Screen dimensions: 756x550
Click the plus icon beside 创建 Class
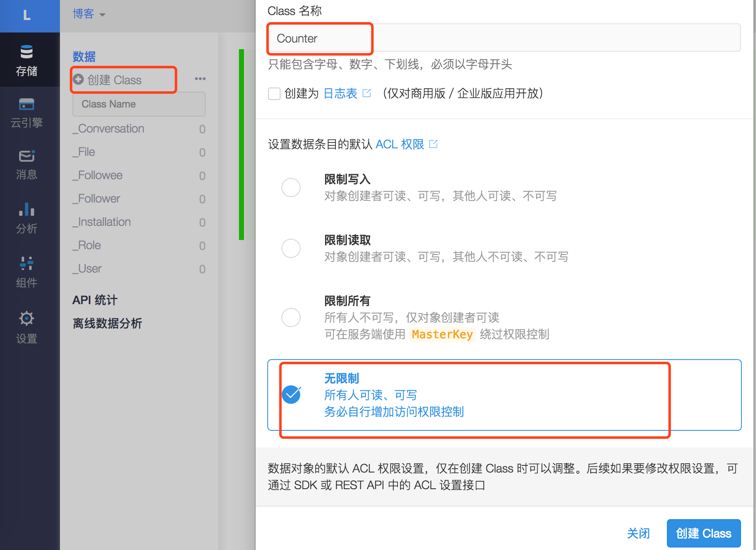pos(78,79)
